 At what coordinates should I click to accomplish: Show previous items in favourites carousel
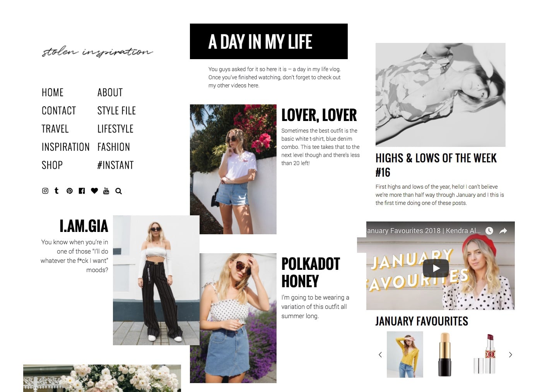380,355
